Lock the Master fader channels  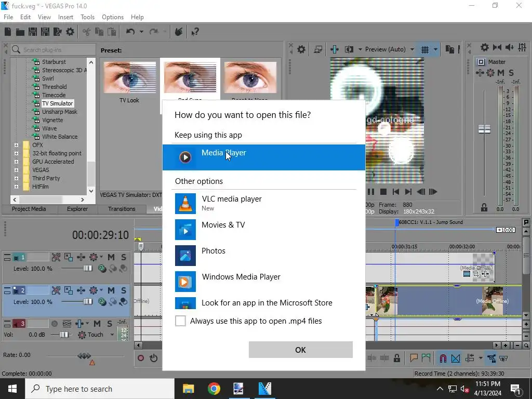pos(484,208)
